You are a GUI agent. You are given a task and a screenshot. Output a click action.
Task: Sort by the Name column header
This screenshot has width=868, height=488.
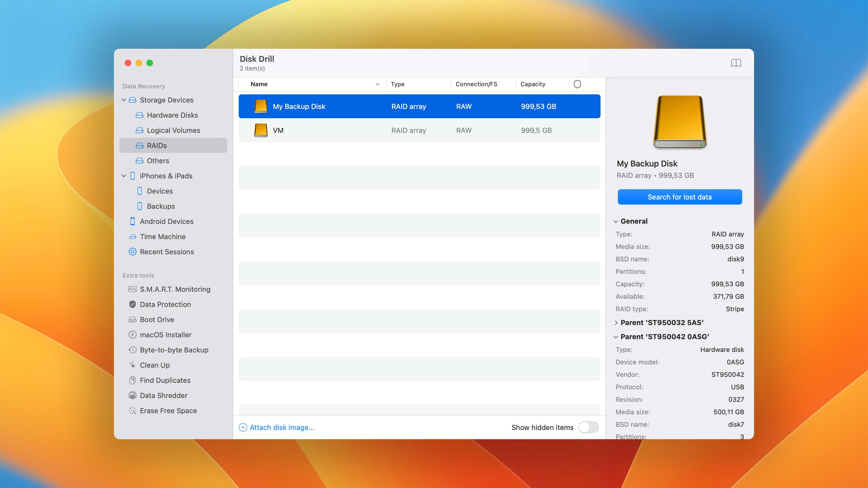coord(259,84)
